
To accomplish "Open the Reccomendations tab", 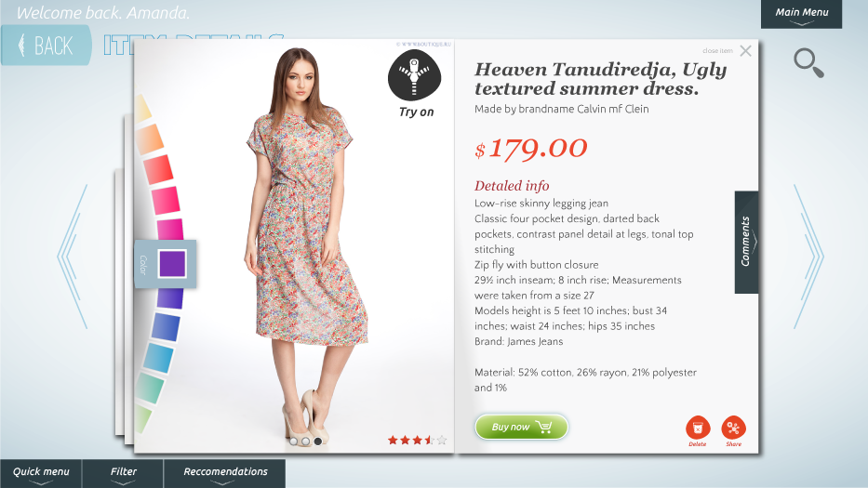I will click(x=225, y=474).
